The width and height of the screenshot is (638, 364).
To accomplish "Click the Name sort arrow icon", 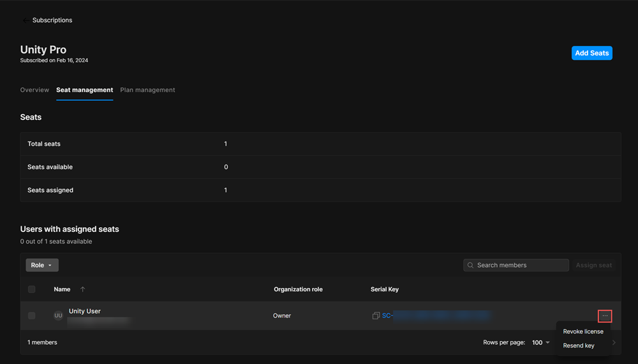I will [82, 289].
